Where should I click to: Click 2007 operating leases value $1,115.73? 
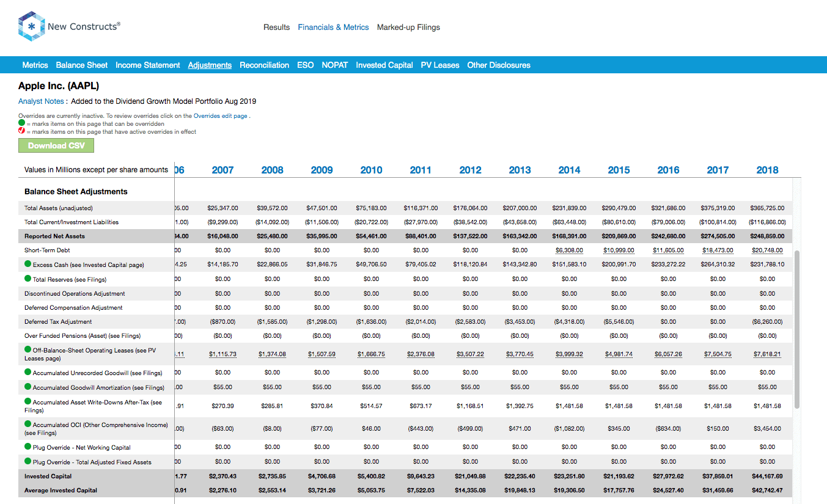[x=222, y=354]
